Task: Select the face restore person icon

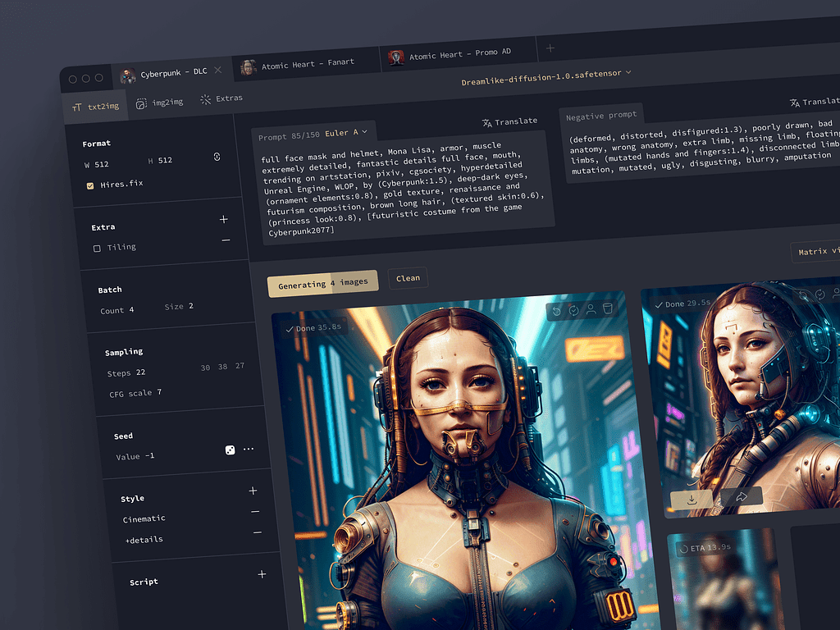Action: [x=591, y=310]
